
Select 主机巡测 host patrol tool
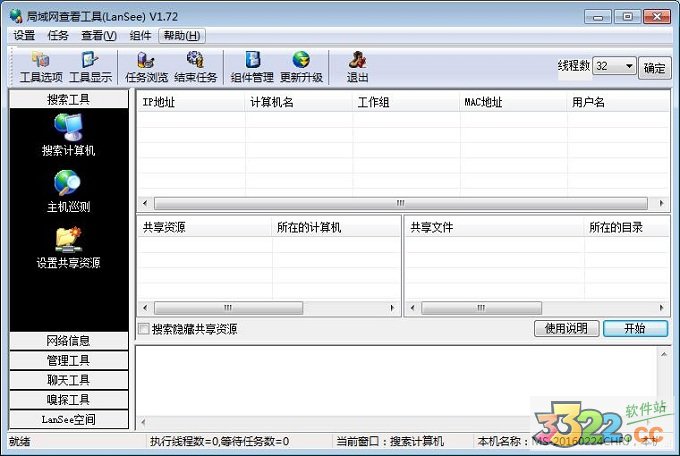click(68, 191)
